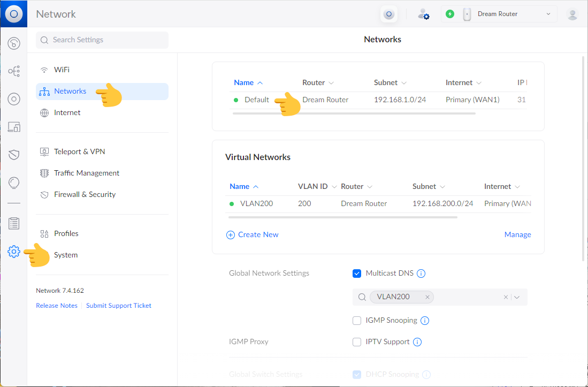
Task: Remove VLAN200 from the Multicast DNS filter
Action: tap(427, 297)
